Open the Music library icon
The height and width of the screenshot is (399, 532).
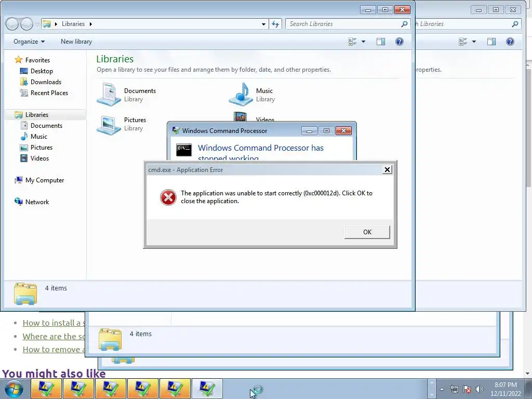[x=241, y=95]
